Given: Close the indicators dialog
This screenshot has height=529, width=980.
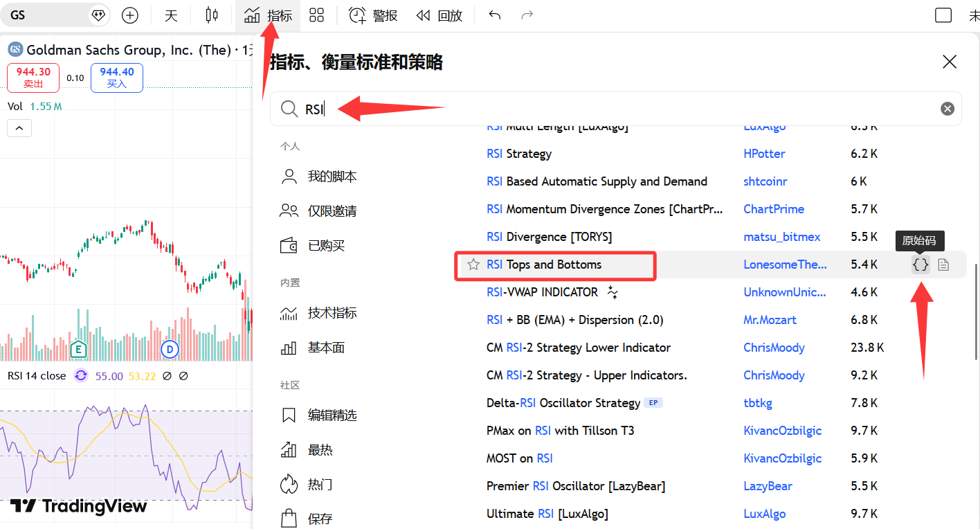Looking at the screenshot, I should [x=950, y=62].
